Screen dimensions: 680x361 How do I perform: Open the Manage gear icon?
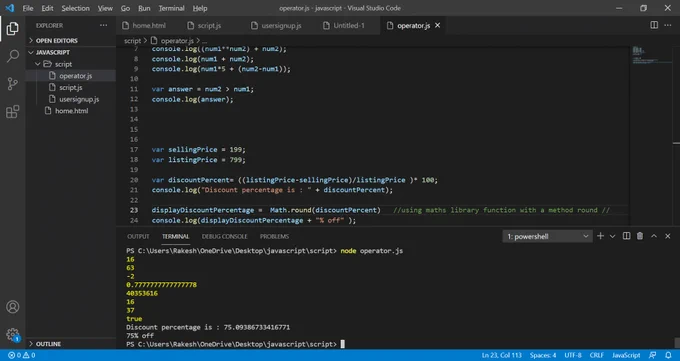[x=13, y=335]
